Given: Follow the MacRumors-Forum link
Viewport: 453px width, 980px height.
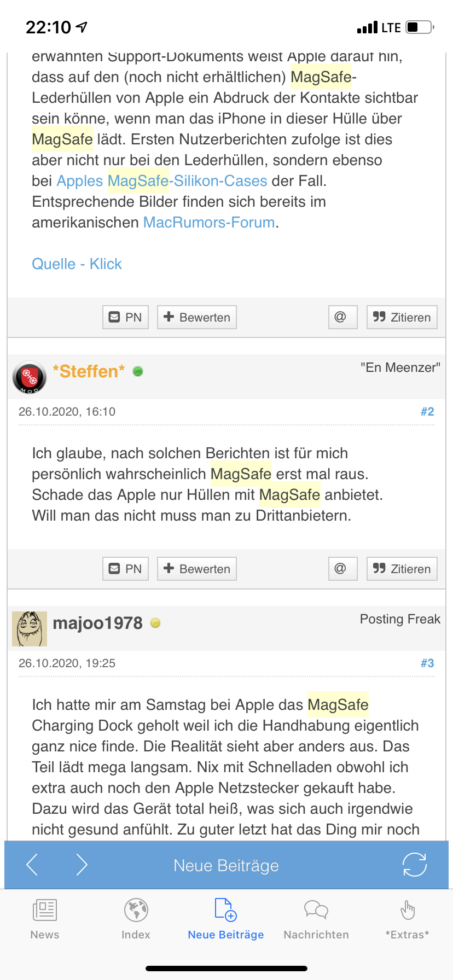Looking at the screenshot, I should 209,223.
